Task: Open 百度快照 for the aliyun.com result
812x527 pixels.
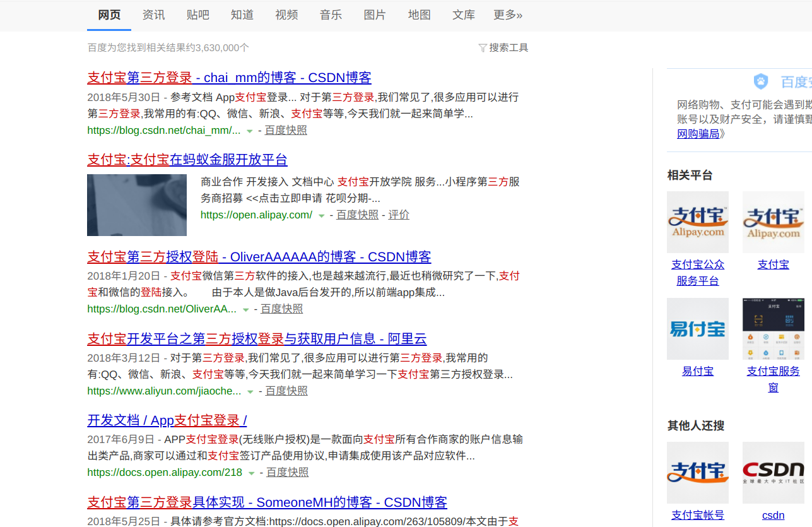Action: 286,391
